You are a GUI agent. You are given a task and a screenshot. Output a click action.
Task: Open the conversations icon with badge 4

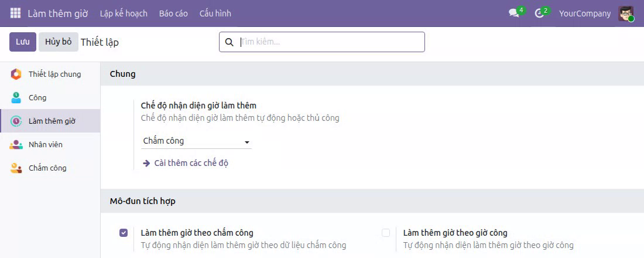(514, 13)
